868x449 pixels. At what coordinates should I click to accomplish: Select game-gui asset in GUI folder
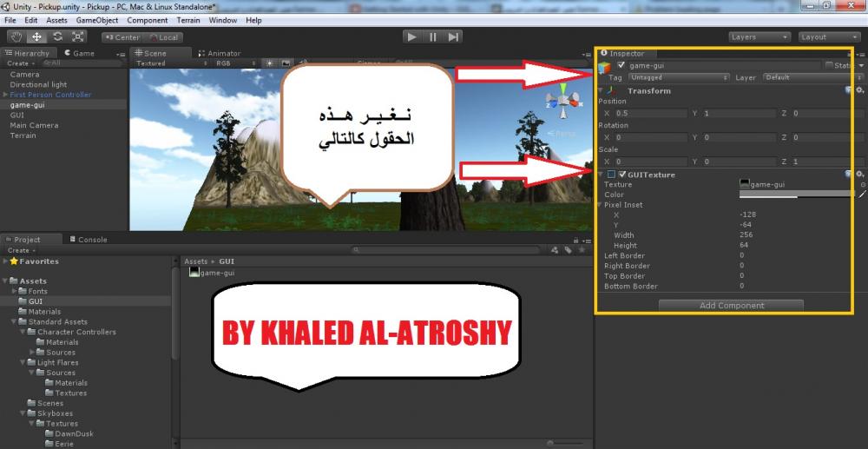(213, 273)
